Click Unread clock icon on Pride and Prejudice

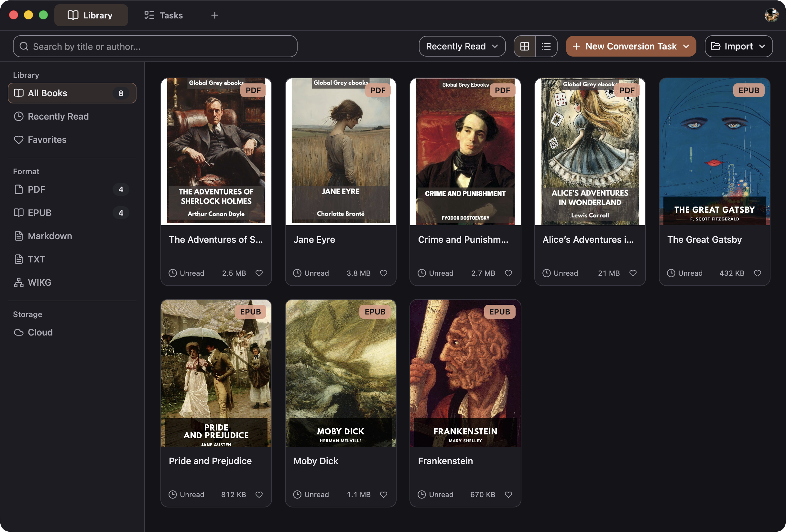[x=172, y=495]
